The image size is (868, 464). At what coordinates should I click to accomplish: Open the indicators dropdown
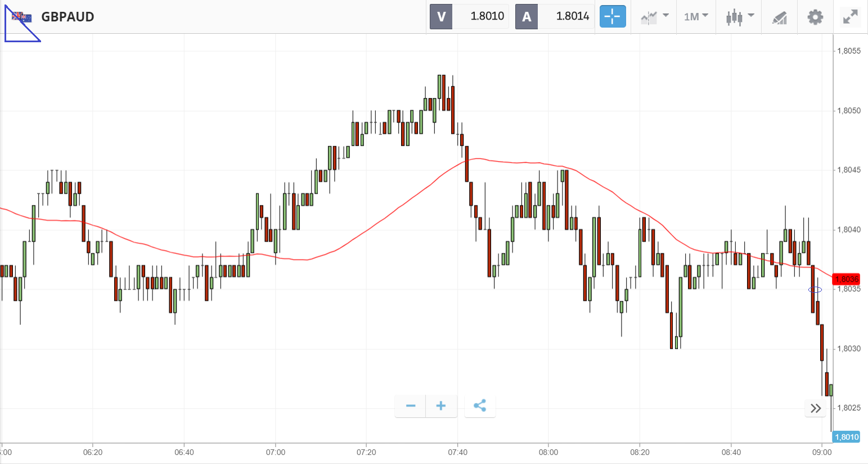tap(654, 17)
